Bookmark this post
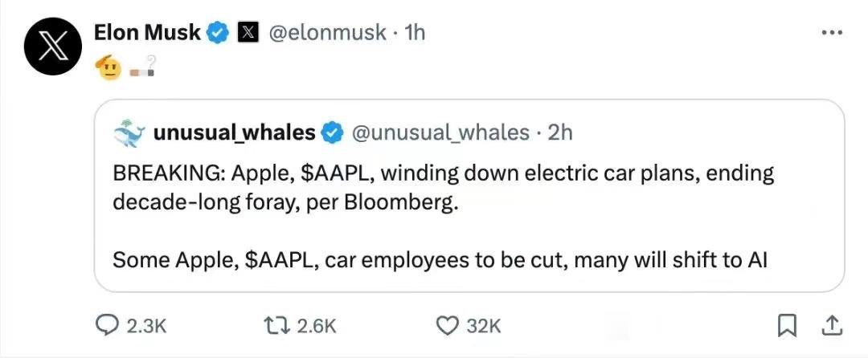 coord(788,325)
